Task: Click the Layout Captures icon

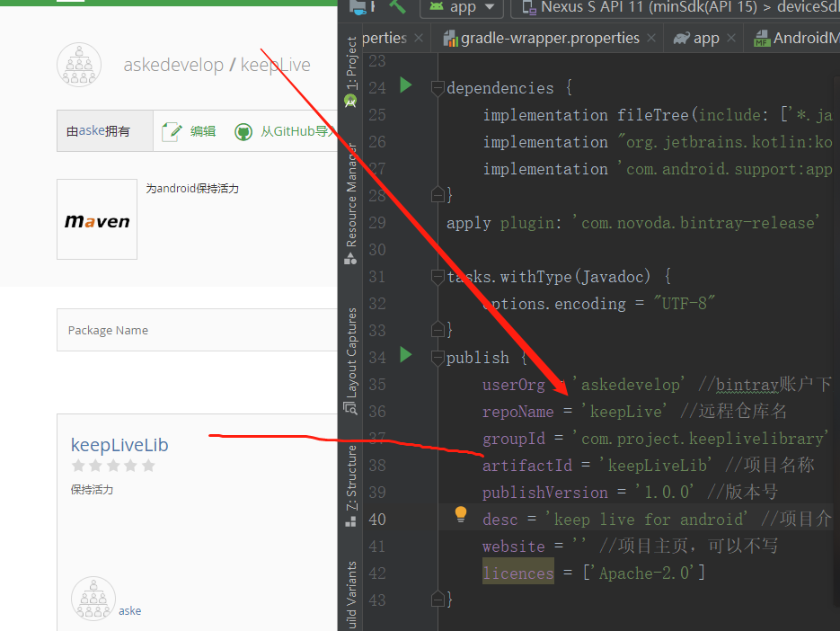Action: click(350, 408)
